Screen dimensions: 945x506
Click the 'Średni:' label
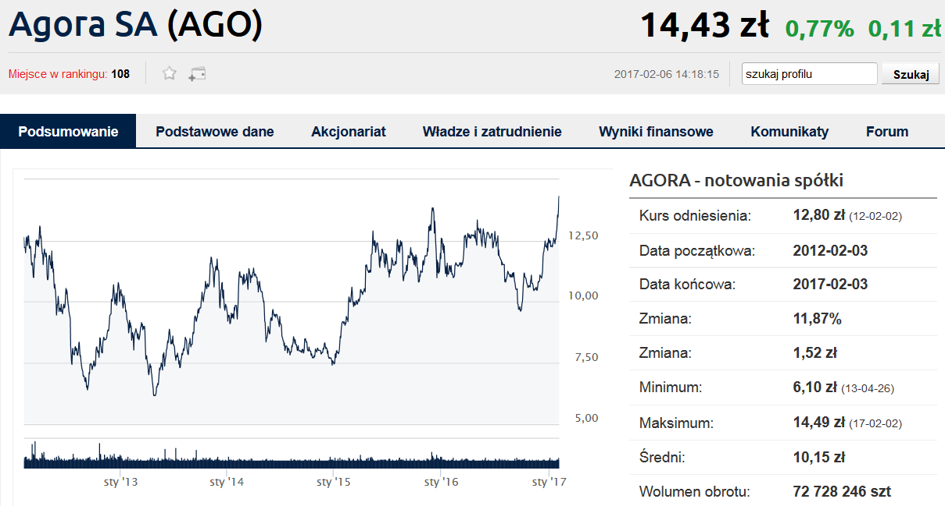click(x=662, y=458)
